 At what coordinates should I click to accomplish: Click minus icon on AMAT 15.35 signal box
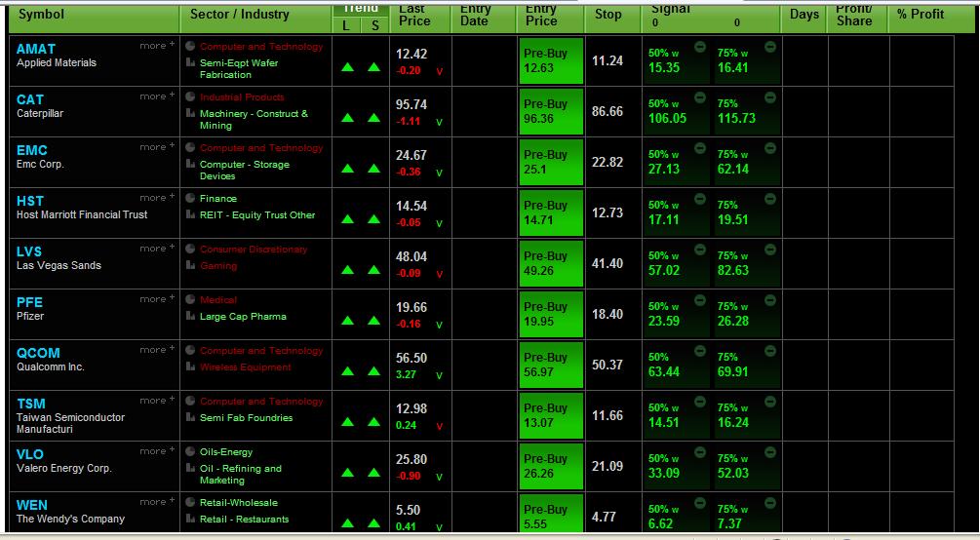coord(700,47)
